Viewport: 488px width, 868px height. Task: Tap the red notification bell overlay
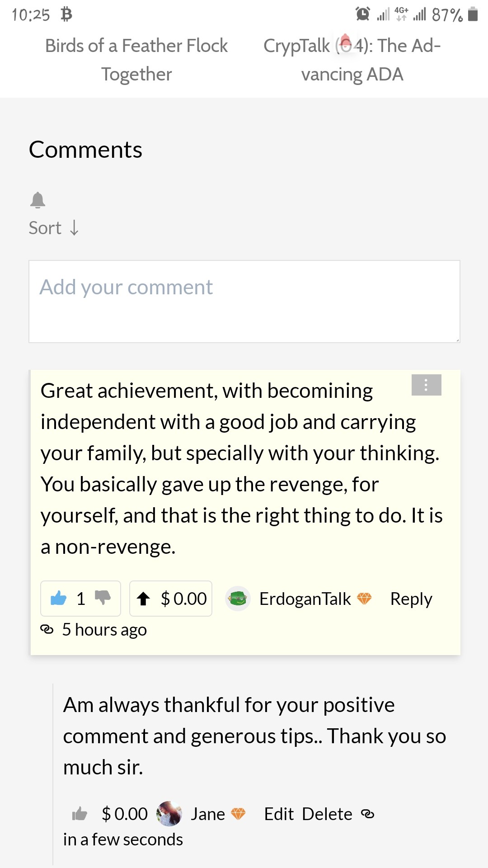pos(346,43)
